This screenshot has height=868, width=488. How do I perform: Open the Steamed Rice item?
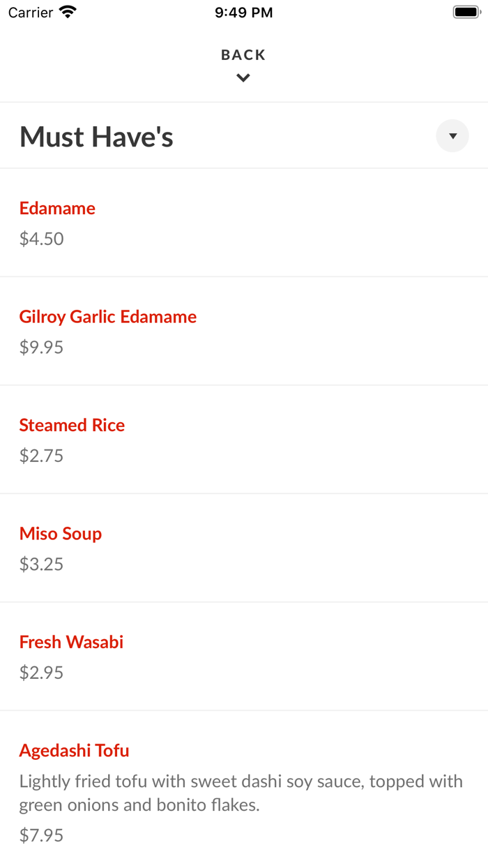[x=72, y=425]
